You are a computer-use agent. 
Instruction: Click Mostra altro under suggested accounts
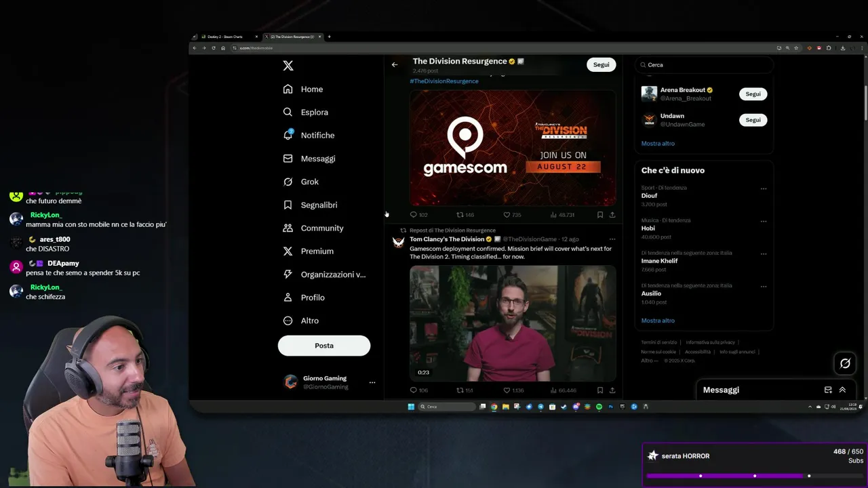[658, 144]
